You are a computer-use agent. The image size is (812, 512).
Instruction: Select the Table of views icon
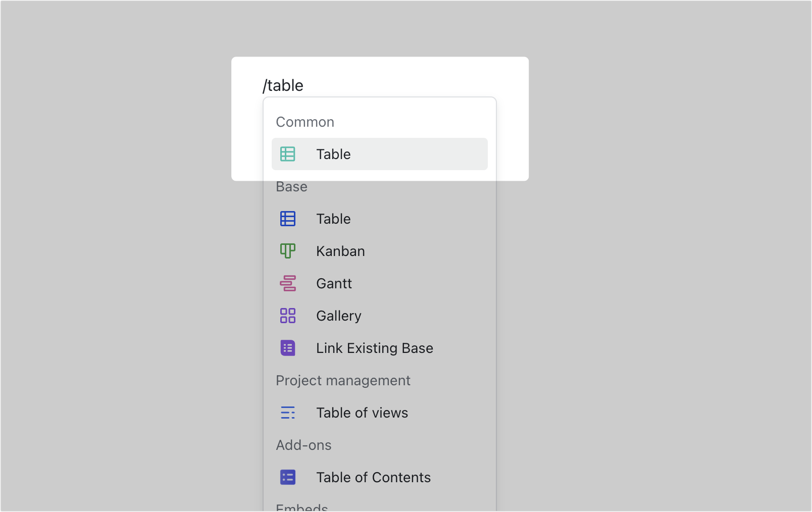point(287,413)
